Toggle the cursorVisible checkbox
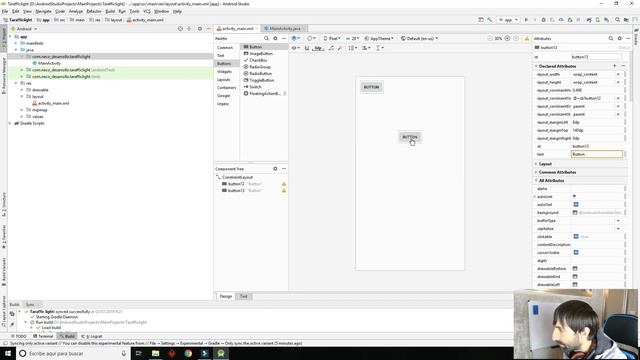 point(576,253)
